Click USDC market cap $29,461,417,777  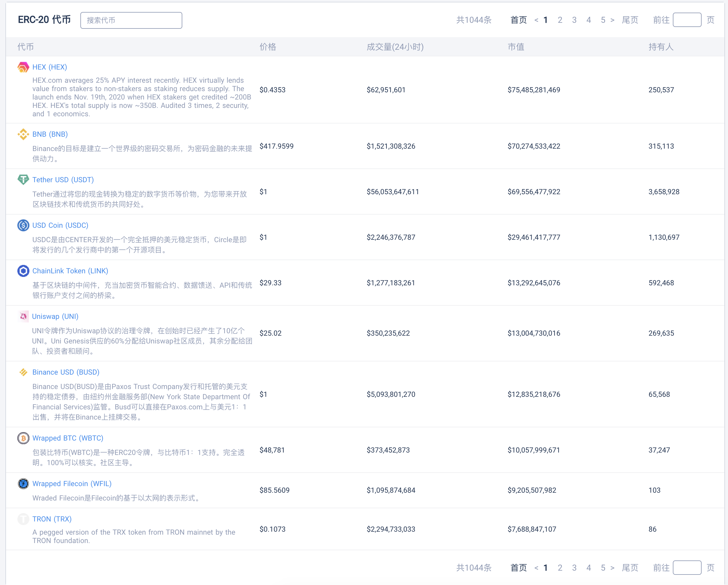point(534,237)
